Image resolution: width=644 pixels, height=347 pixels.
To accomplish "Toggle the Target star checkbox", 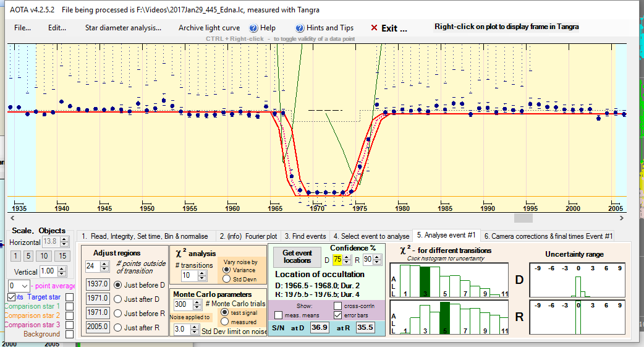I will [69, 297].
